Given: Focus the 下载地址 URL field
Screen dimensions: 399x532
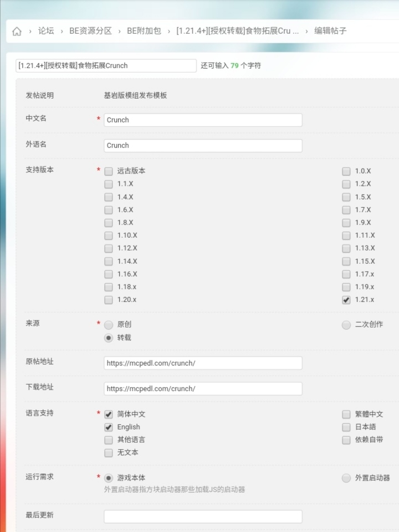Looking at the screenshot, I should 203,389.
